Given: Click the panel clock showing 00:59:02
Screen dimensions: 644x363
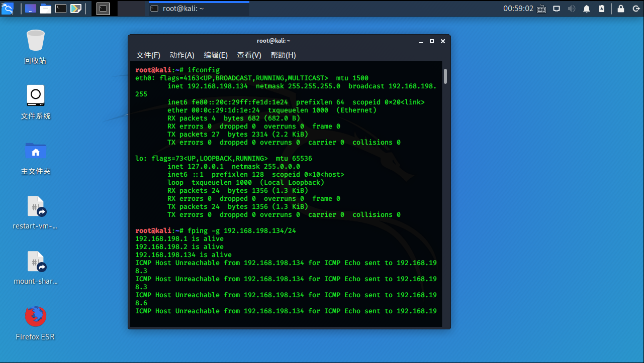Looking at the screenshot, I should click(x=518, y=9).
